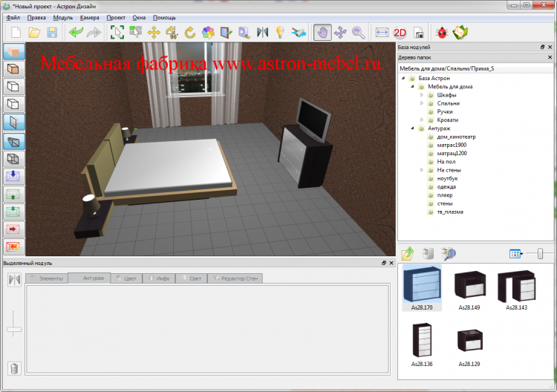Open the Инфо tab

159,278
